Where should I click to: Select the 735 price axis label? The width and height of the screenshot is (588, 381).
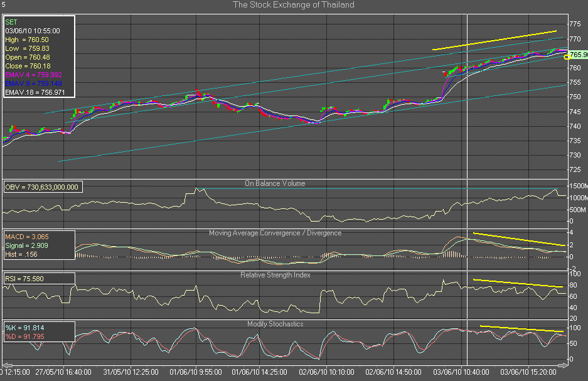pos(575,141)
